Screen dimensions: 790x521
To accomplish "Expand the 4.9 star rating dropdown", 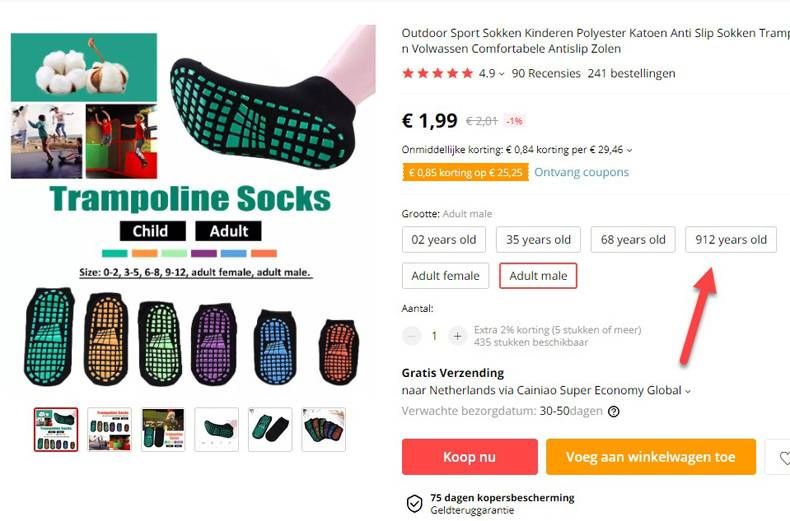I will click(x=501, y=74).
